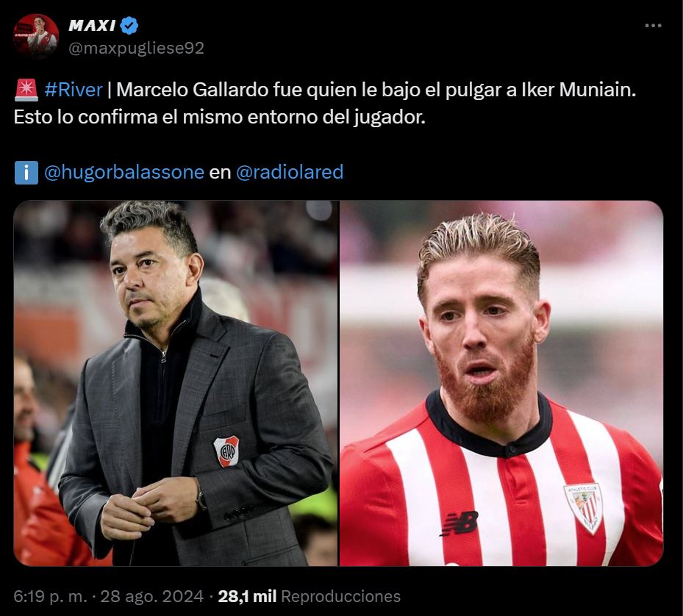Screen dimensions: 683x616
Task: Click the 6:19 p. m. timestamp
Action: [50, 596]
